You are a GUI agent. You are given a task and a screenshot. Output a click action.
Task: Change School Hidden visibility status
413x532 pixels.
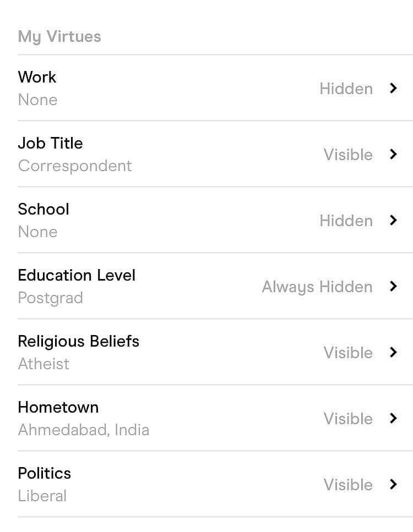click(346, 221)
